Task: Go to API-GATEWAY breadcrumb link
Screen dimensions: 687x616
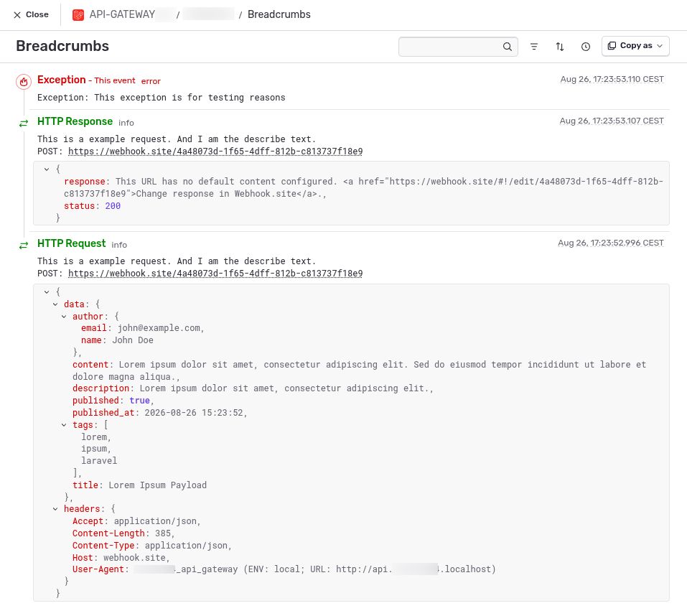Action: point(122,14)
